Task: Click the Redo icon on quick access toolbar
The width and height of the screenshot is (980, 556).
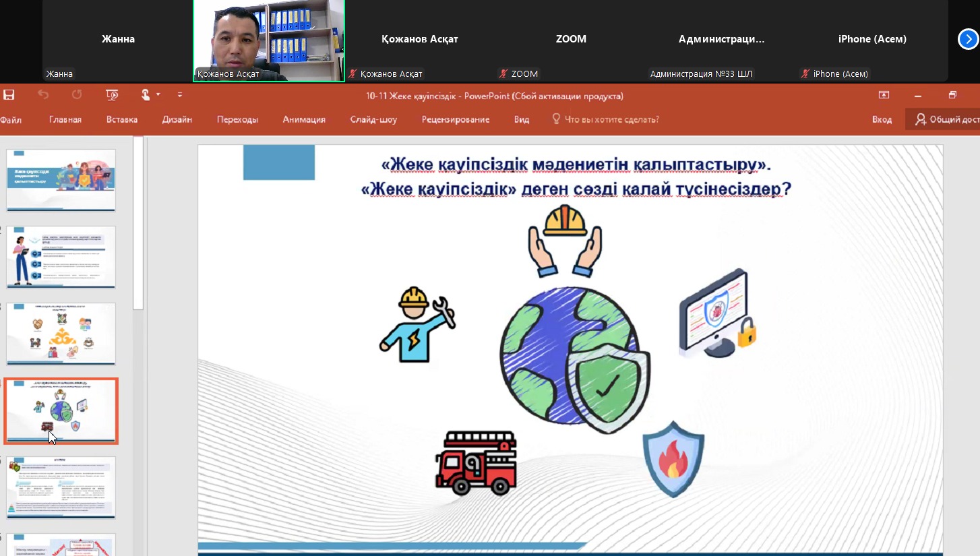Action: (x=77, y=95)
